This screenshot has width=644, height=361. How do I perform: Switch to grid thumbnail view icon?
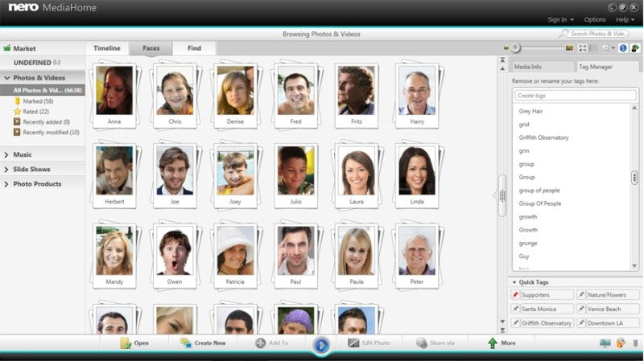[582, 48]
